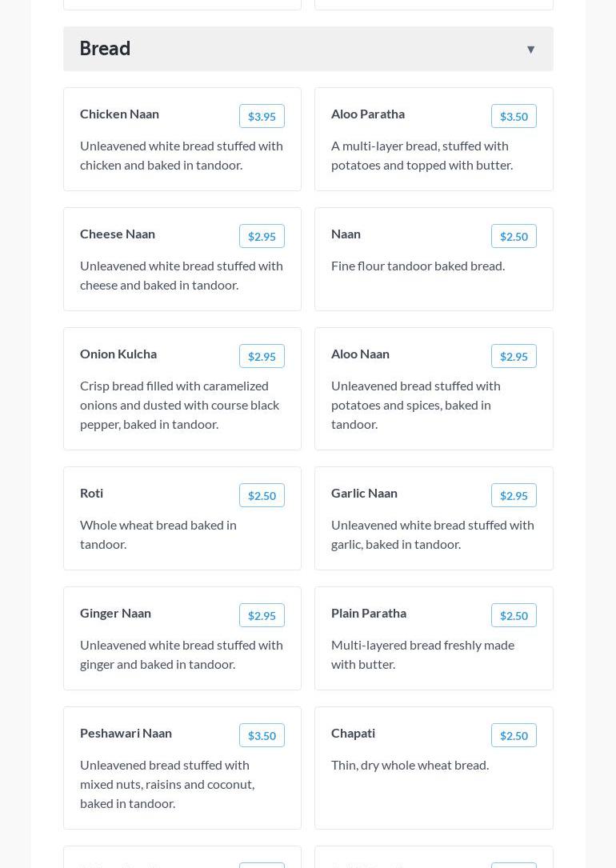Image resolution: width=616 pixels, height=868 pixels.
Task: Click the Aloo Paratha $3.50 price
Action: [514, 116]
